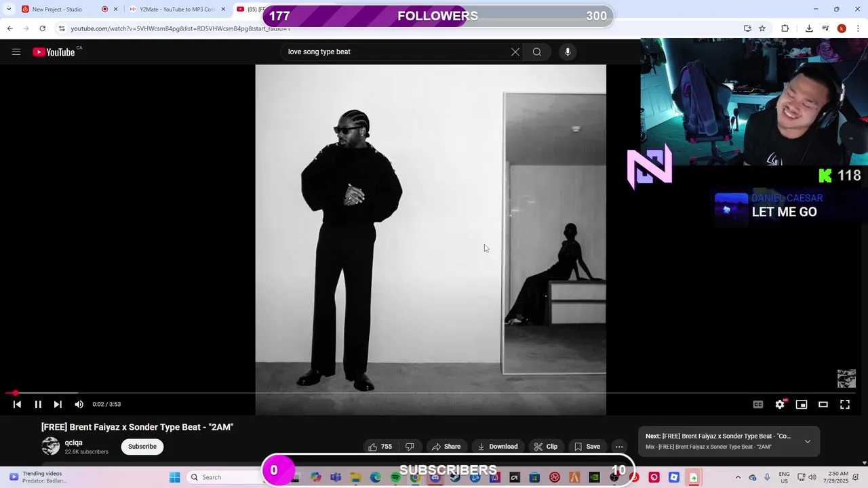
Task: Expand the Next up mix playlist panel
Action: point(808,441)
